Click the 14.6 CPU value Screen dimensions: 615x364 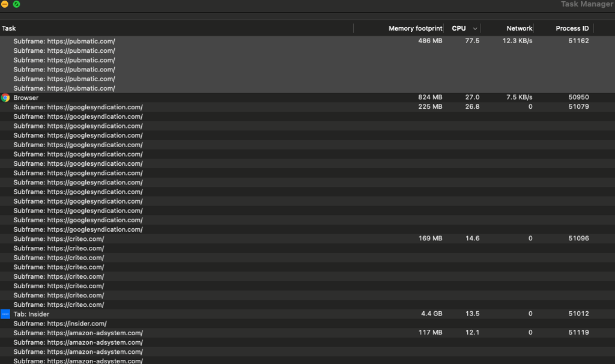pos(472,238)
